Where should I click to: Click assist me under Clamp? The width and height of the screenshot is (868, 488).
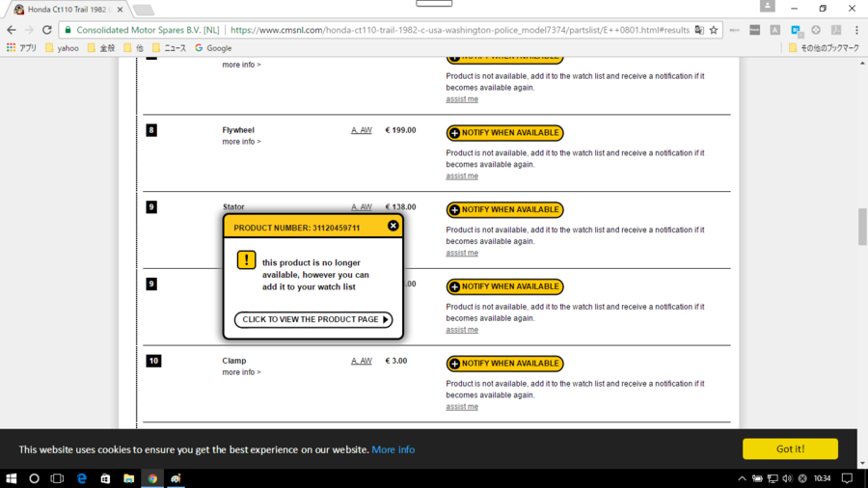[x=462, y=407]
